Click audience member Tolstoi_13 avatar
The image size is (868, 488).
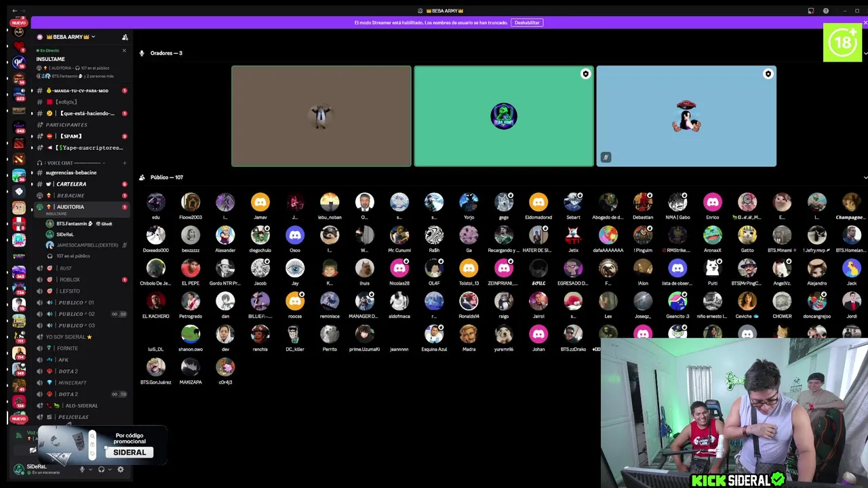coord(469,268)
